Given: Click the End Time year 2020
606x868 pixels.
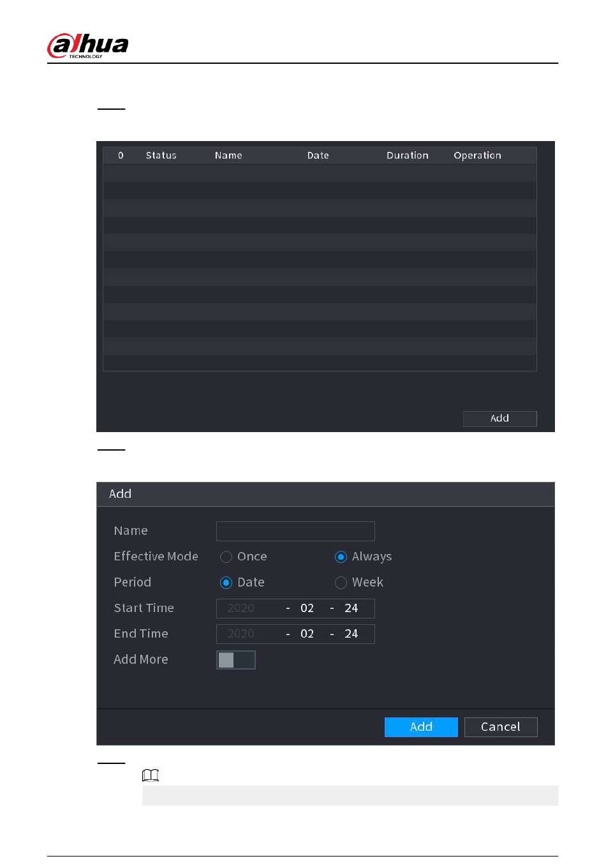Looking at the screenshot, I should pos(241,634).
